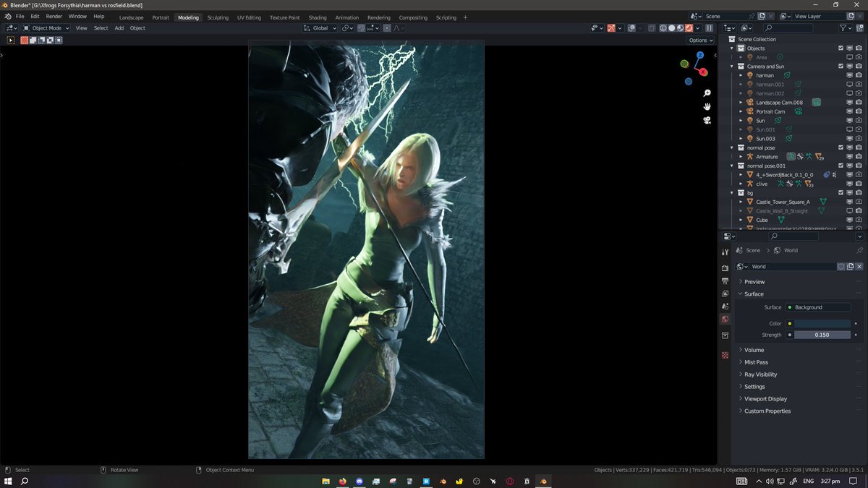
Task: Open the proportional editing icon
Action: tap(387, 28)
